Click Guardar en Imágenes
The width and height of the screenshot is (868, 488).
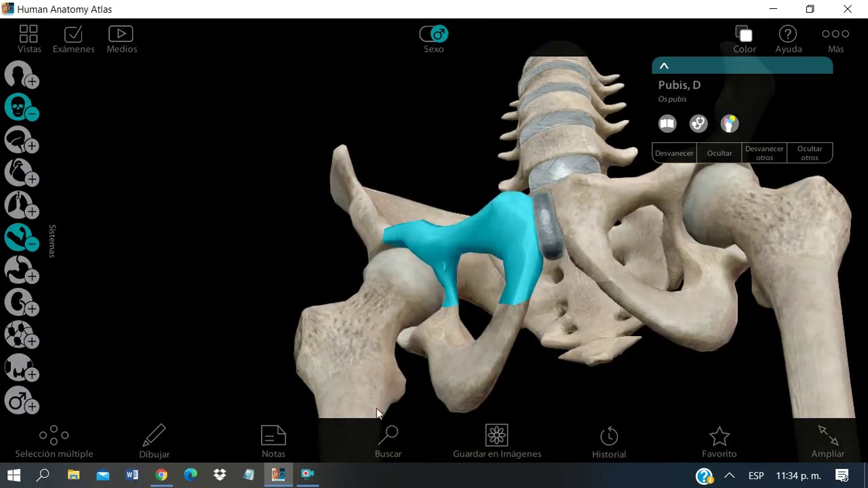[497, 441]
